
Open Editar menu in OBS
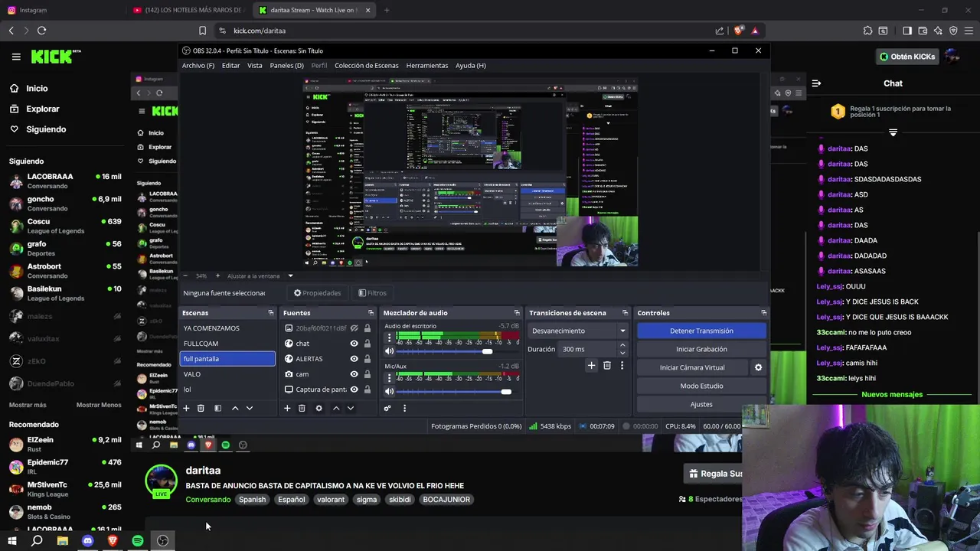230,66
